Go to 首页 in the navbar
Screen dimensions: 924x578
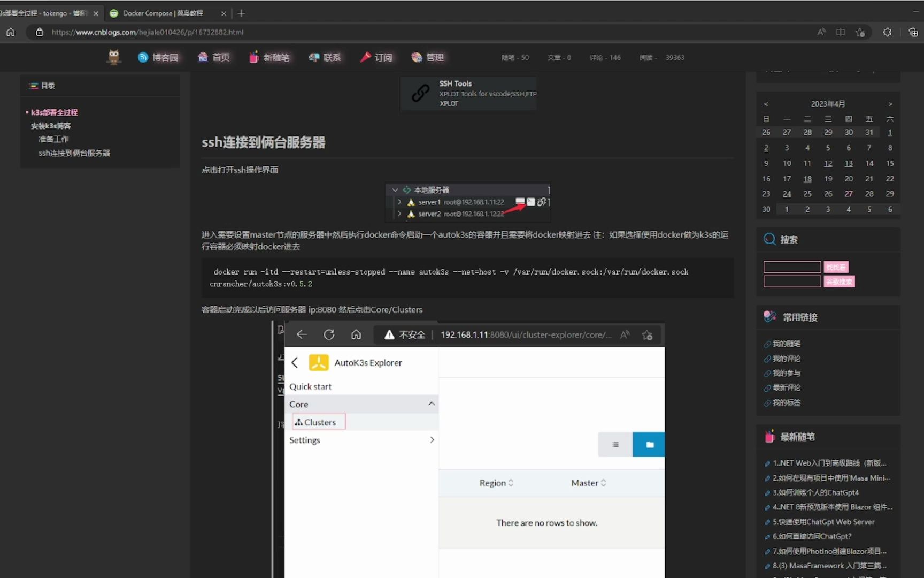point(214,57)
